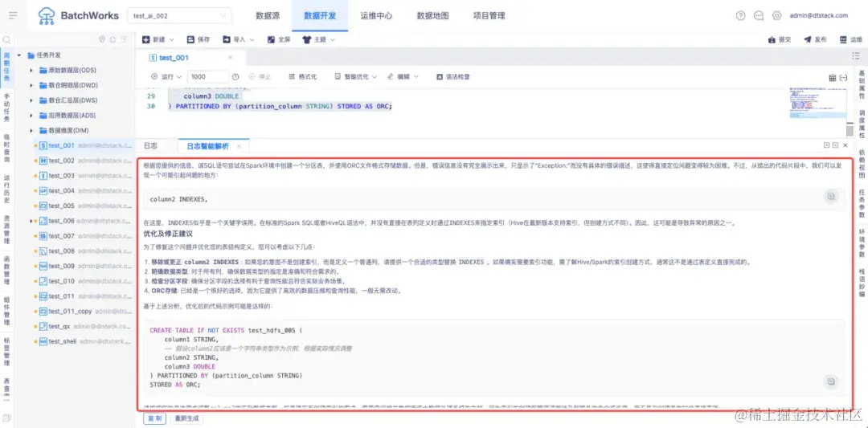868x428 pixels.
Task: Close the log panel with the X icon
Action: click(x=845, y=145)
